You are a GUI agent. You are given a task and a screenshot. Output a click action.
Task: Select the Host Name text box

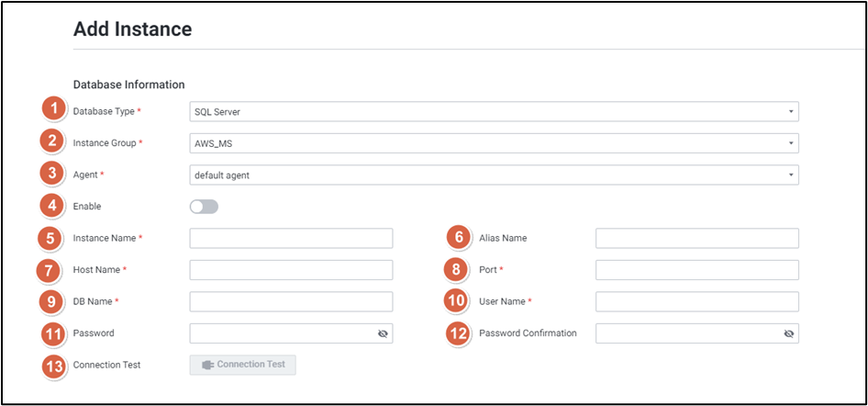[291, 270]
